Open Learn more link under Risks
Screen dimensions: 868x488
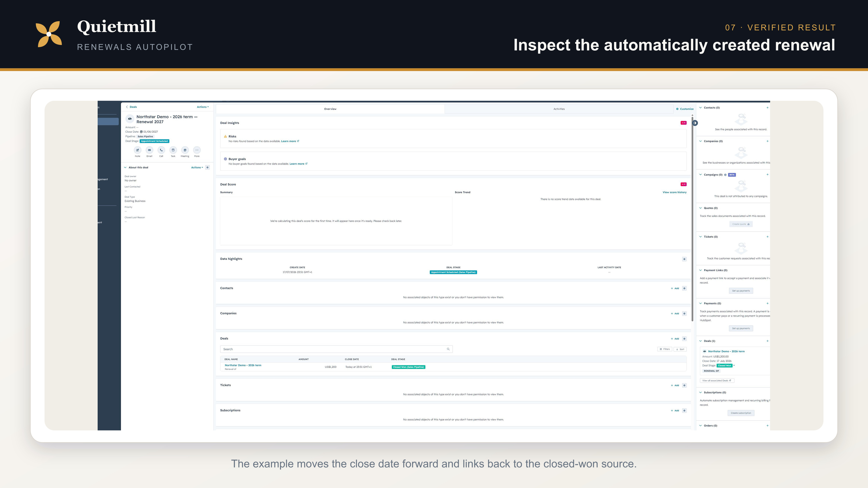click(290, 141)
